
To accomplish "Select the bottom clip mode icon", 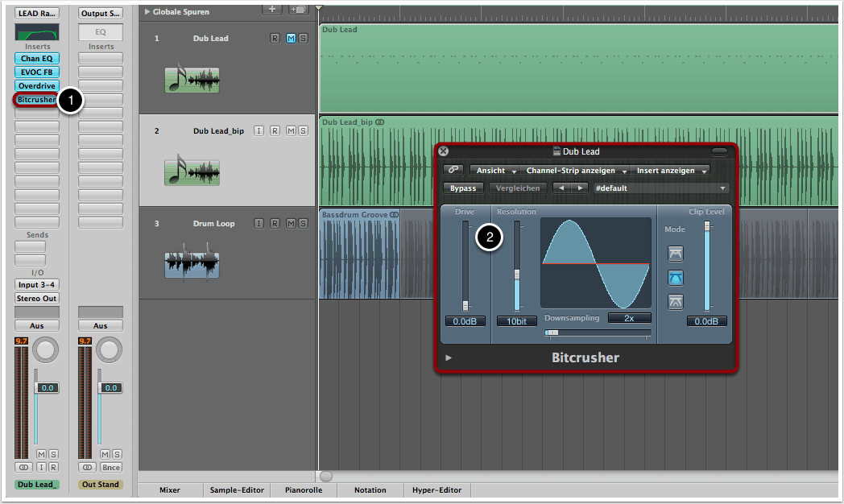I will coord(675,302).
